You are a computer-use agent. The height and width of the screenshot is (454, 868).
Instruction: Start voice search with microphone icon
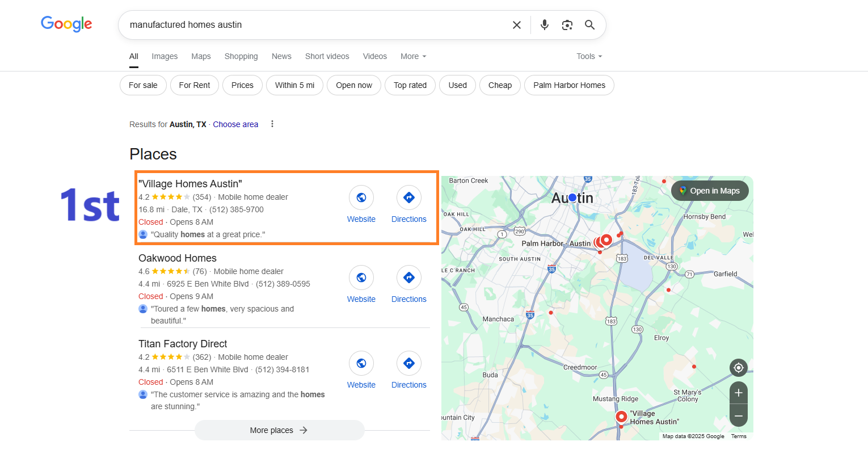pos(545,25)
